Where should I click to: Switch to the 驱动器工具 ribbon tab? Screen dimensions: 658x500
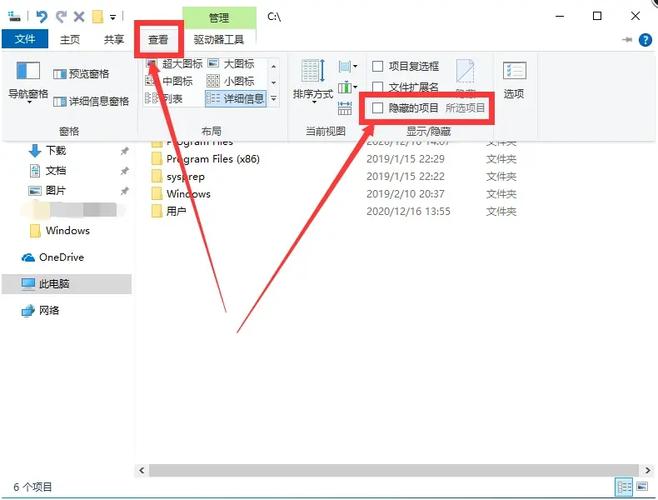click(x=219, y=39)
